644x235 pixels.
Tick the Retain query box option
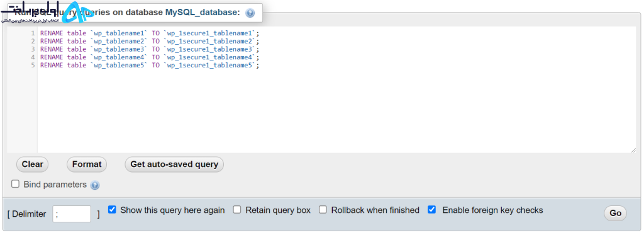(x=237, y=209)
